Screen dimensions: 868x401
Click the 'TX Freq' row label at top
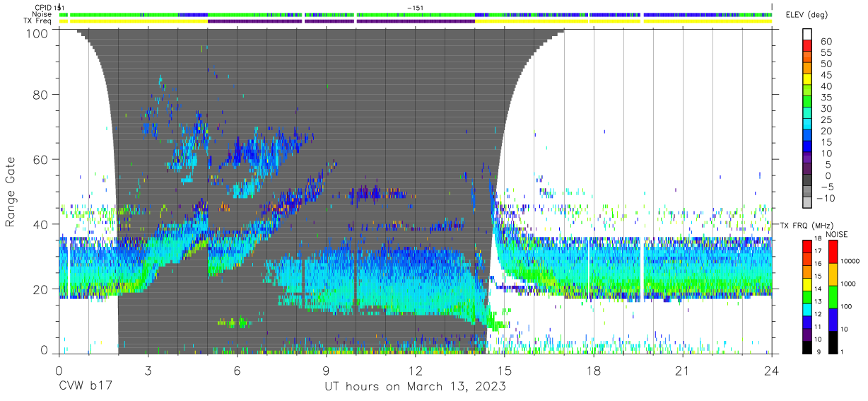pyautogui.click(x=37, y=21)
